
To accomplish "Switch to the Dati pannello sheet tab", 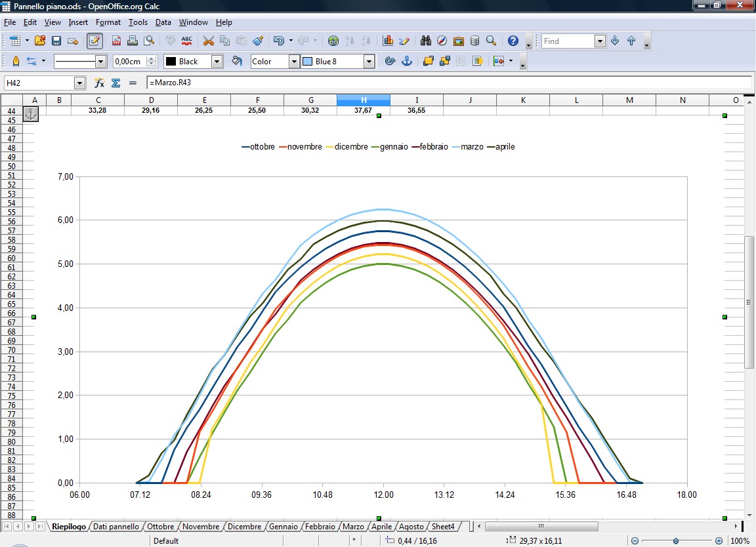I will (x=115, y=527).
